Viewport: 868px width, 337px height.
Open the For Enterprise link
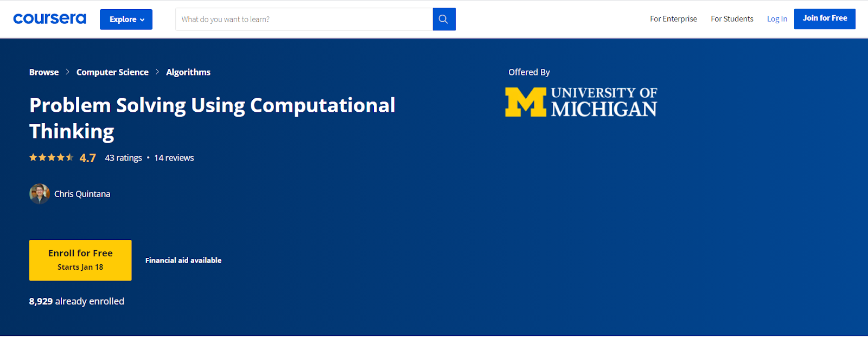(673, 19)
